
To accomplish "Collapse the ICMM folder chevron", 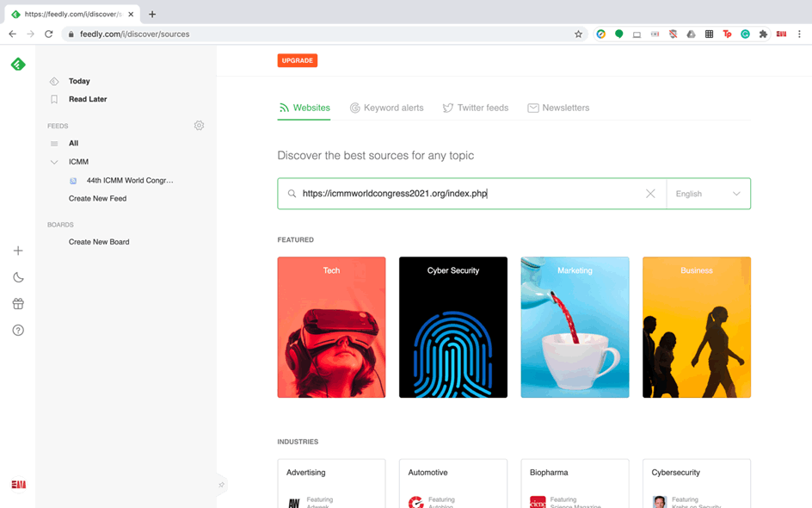I will pyautogui.click(x=54, y=162).
